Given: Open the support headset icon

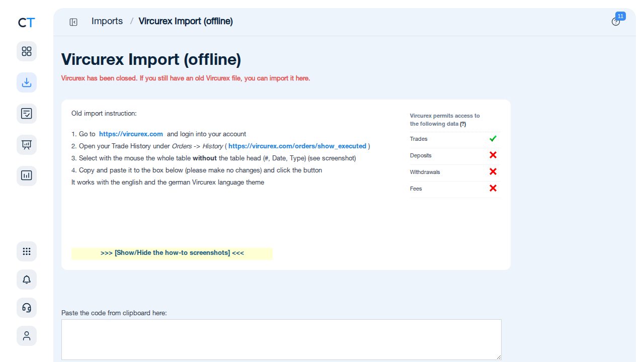Looking at the screenshot, I should [x=27, y=308].
